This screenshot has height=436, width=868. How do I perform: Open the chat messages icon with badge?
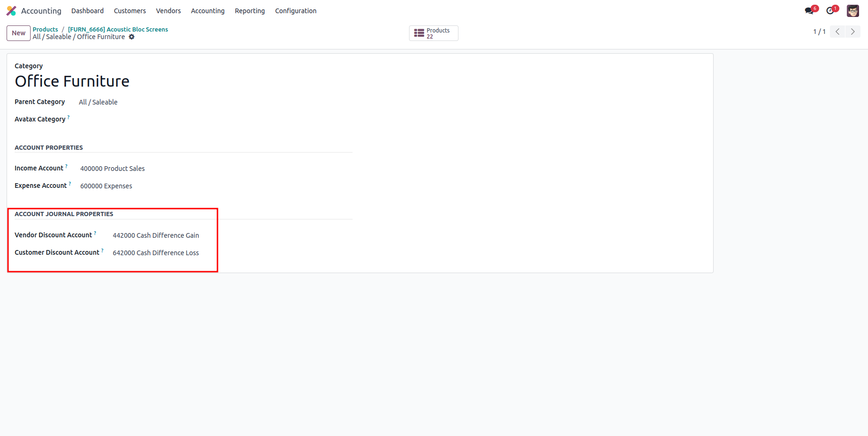(810, 10)
